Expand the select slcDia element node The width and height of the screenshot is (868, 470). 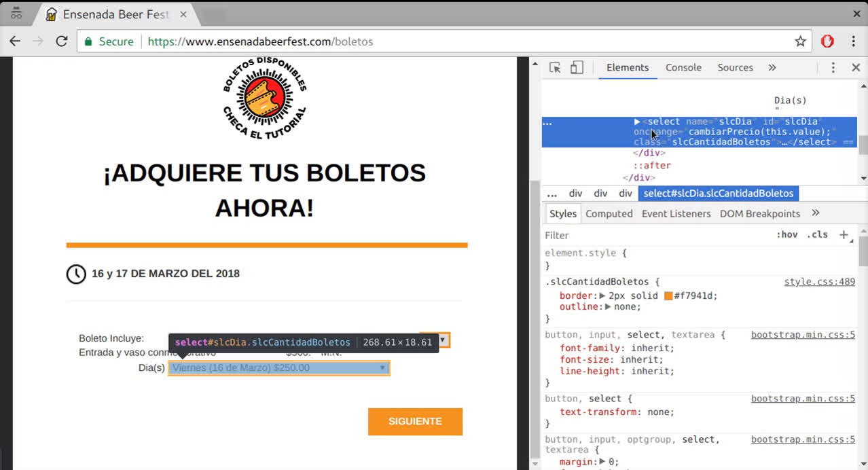637,122
